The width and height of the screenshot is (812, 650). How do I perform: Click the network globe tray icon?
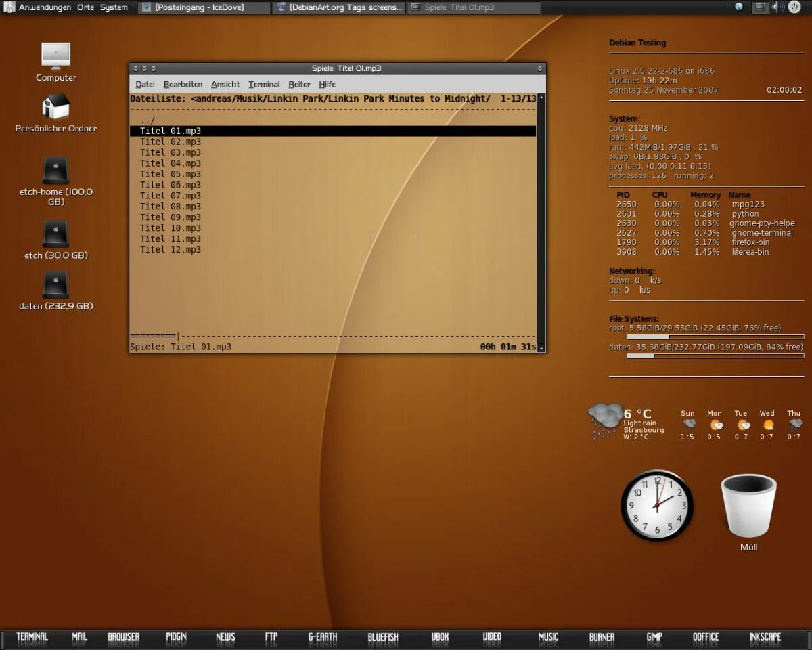[x=738, y=7]
